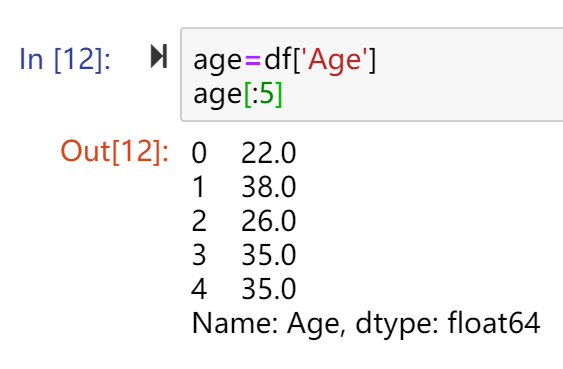This screenshot has height=369, width=563.
Task: Click the 'age' variable on first code line
Action: coord(218,62)
